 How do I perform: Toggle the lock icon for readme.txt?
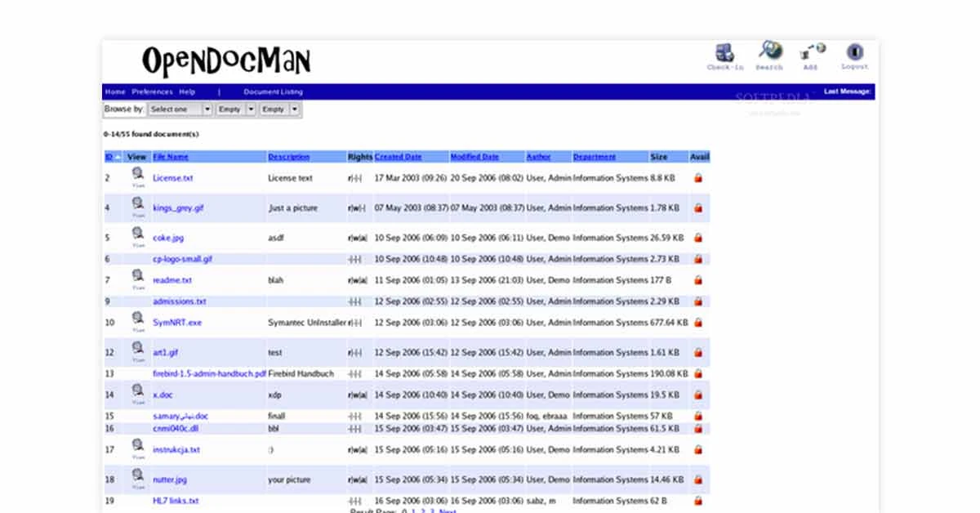pyautogui.click(x=698, y=279)
